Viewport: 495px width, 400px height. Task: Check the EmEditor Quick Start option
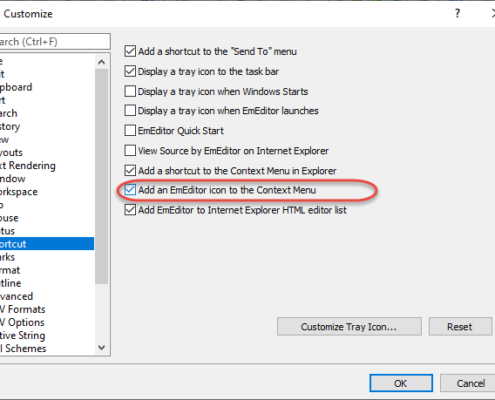point(130,130)
